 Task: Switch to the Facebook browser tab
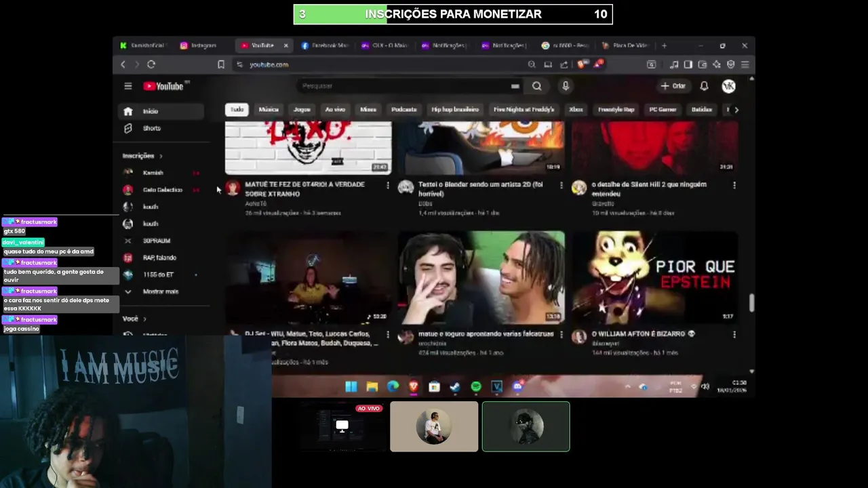pyautogui.click(x=325, y=45)
